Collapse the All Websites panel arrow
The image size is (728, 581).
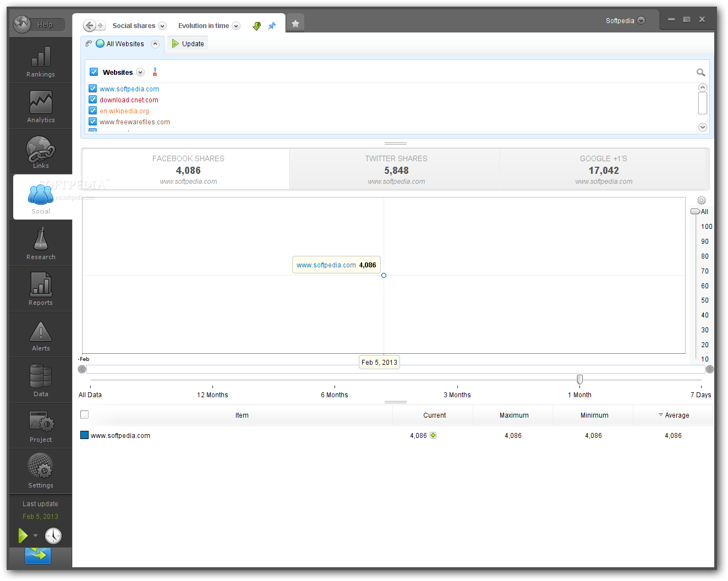pos(155,44)
